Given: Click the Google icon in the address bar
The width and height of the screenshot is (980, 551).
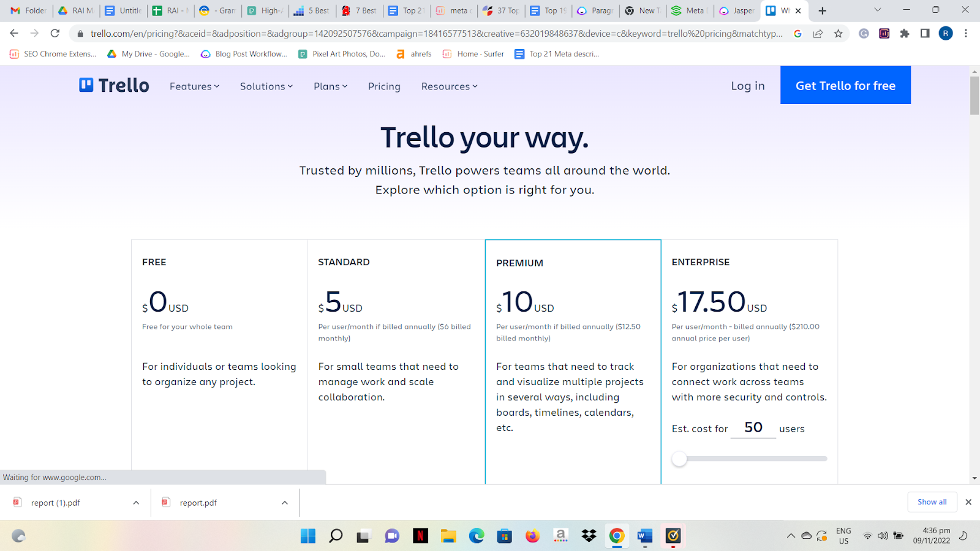Looking at the screenshot, I should tap(797, 34).
